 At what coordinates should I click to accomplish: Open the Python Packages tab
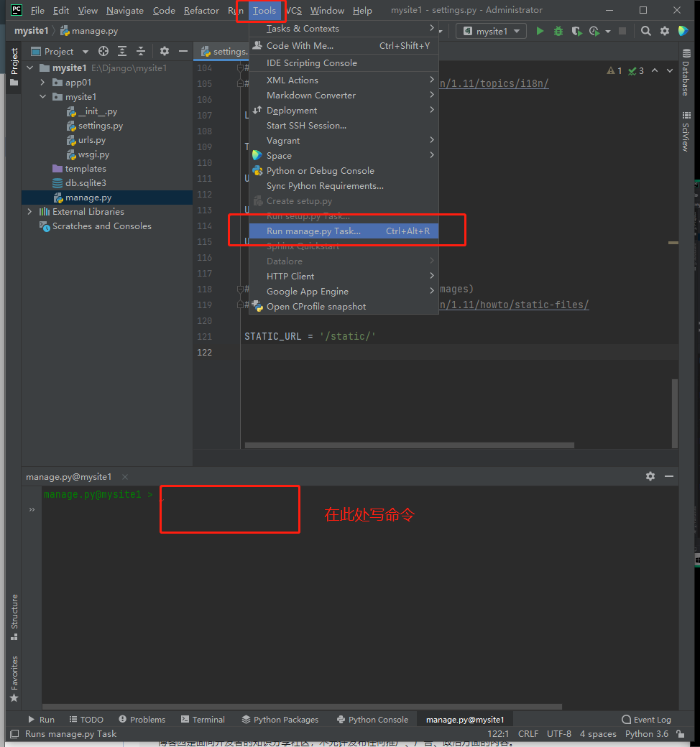280,720
